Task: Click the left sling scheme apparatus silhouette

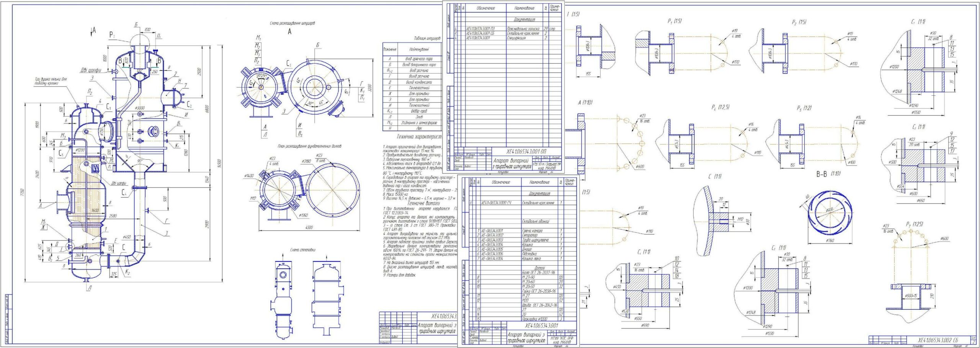Action: [x=282, y=299]
